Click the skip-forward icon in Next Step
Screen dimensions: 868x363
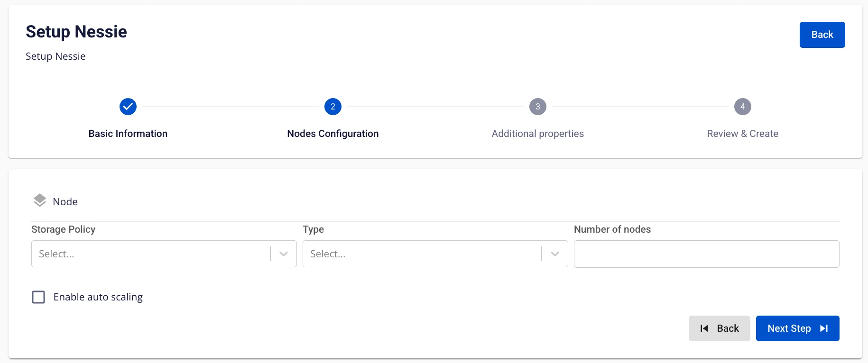click(824, 328)
